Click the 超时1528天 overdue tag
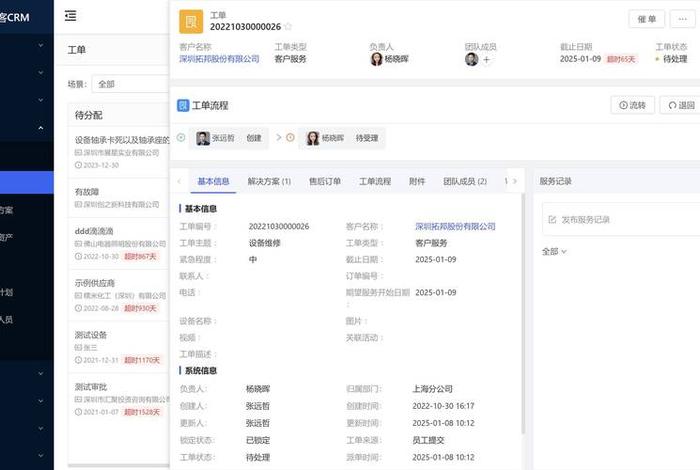700x470 pixels. pos(142,412)
